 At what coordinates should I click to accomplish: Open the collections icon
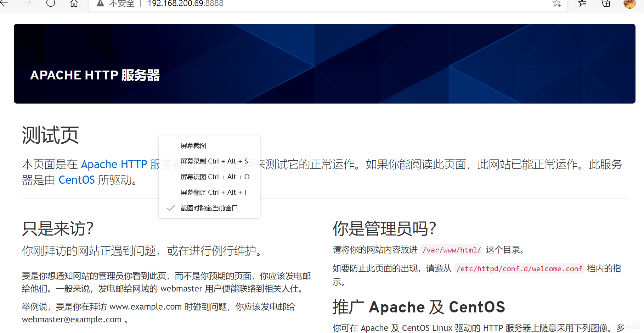tap(606, 4)
